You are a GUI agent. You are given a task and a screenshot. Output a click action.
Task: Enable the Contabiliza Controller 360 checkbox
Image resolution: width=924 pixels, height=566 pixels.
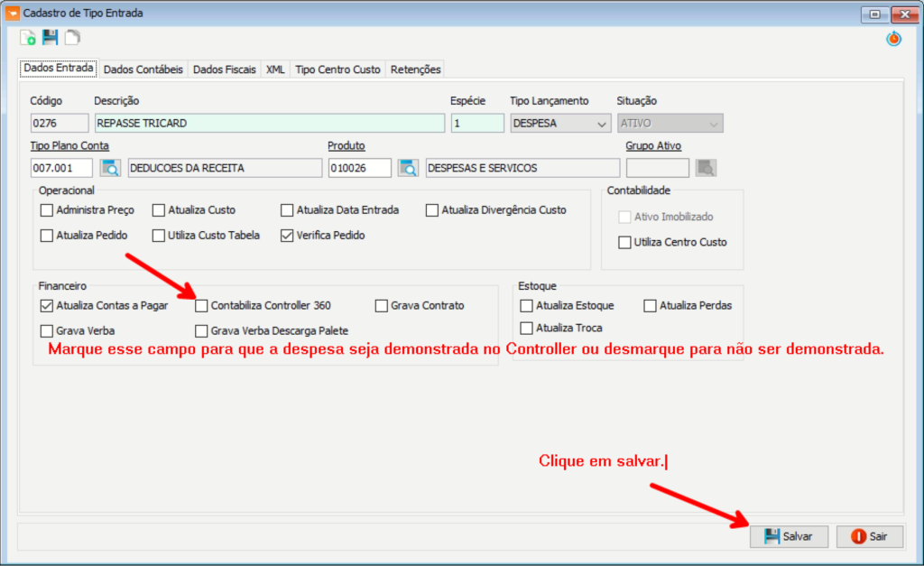201,305
